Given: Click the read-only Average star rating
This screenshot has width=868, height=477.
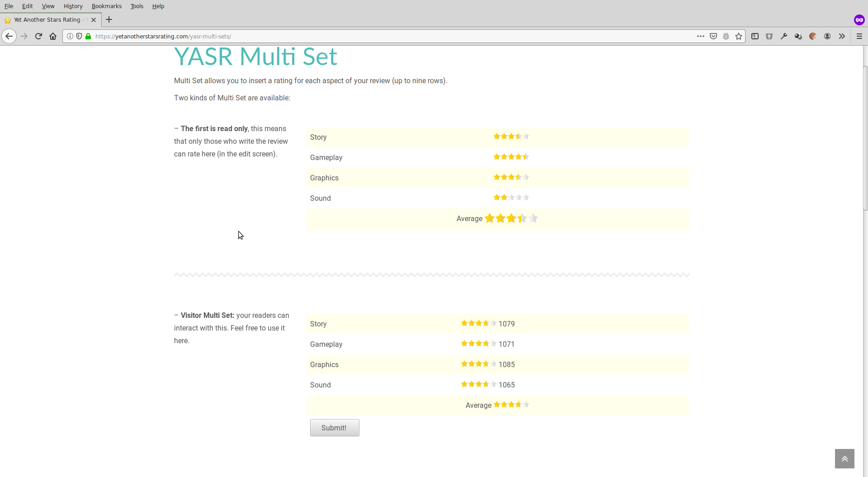Looking at the screenshot, I should coord(511,218).
